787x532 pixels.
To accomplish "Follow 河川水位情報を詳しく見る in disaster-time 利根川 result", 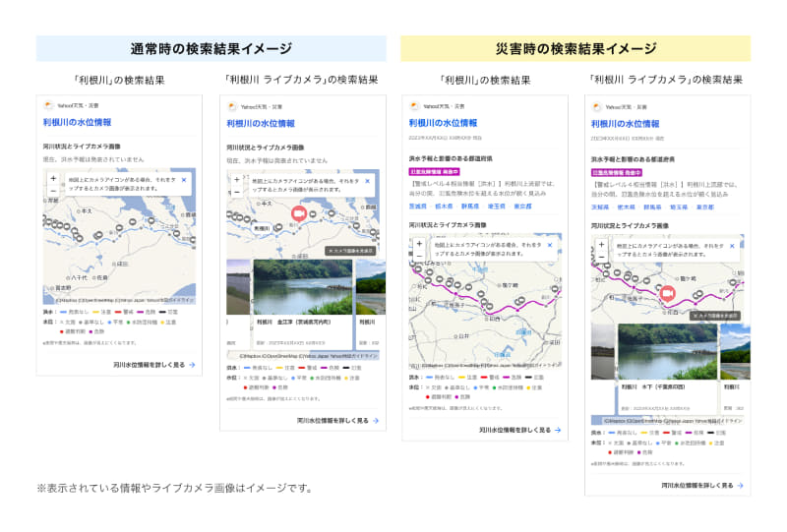I will (519, 430).
